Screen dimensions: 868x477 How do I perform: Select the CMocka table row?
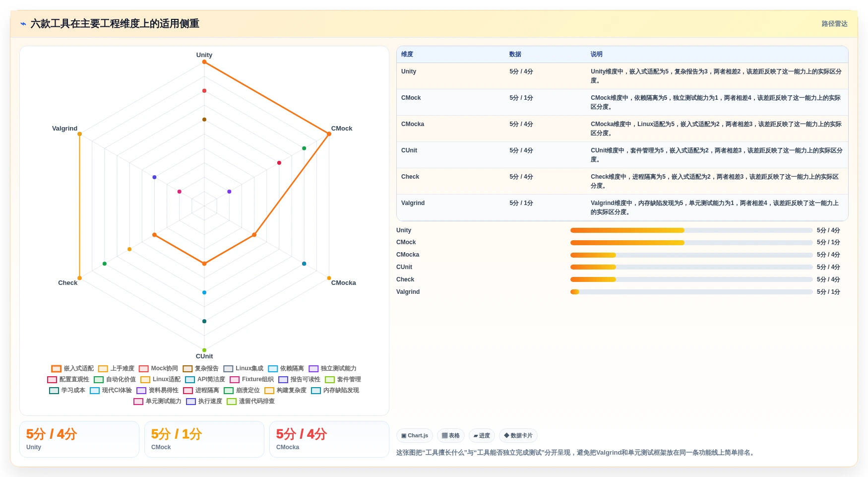tap(622, 129)
